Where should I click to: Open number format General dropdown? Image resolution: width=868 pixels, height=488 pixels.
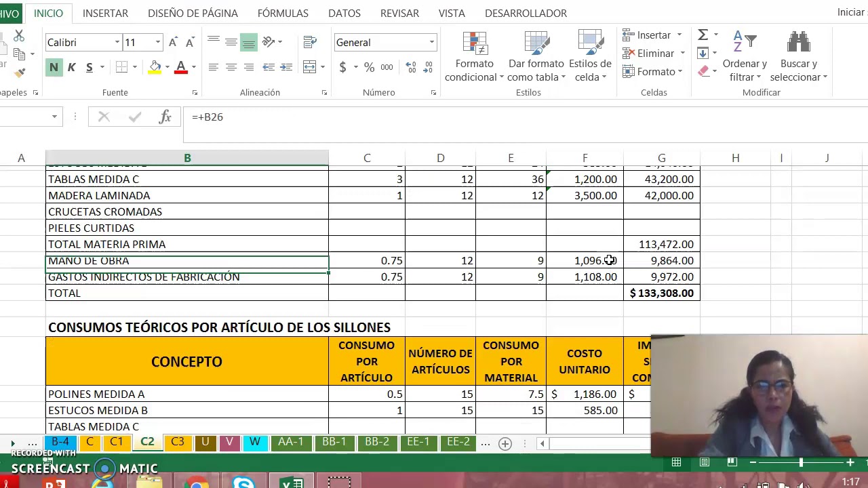(x=431, y=43)
